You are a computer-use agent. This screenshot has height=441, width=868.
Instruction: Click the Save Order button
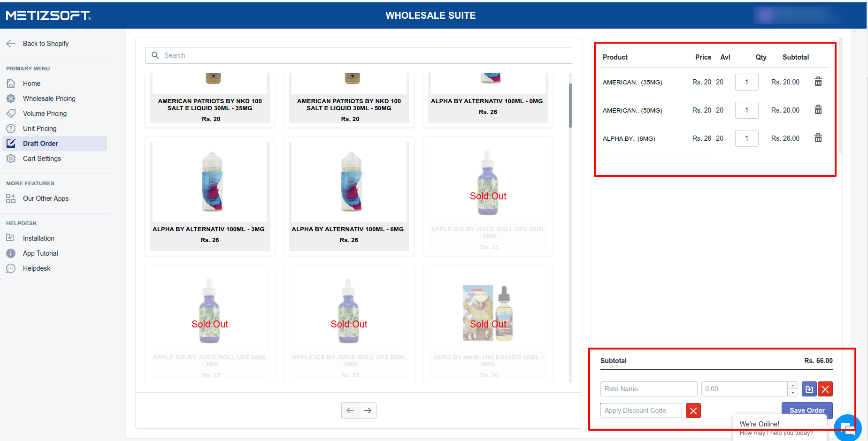pyautogui.click(x=807, y=410)
